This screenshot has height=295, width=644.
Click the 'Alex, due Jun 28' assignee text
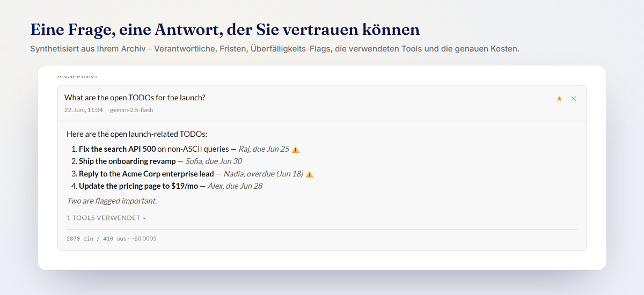click(x=235, y=186)
